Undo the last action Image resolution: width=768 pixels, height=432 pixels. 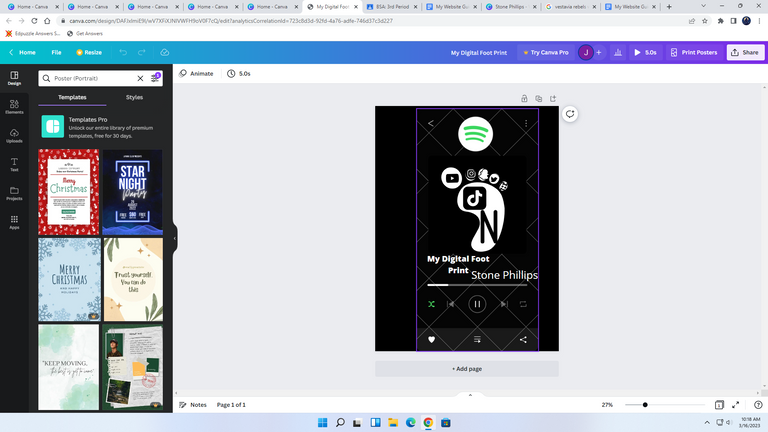123,52
